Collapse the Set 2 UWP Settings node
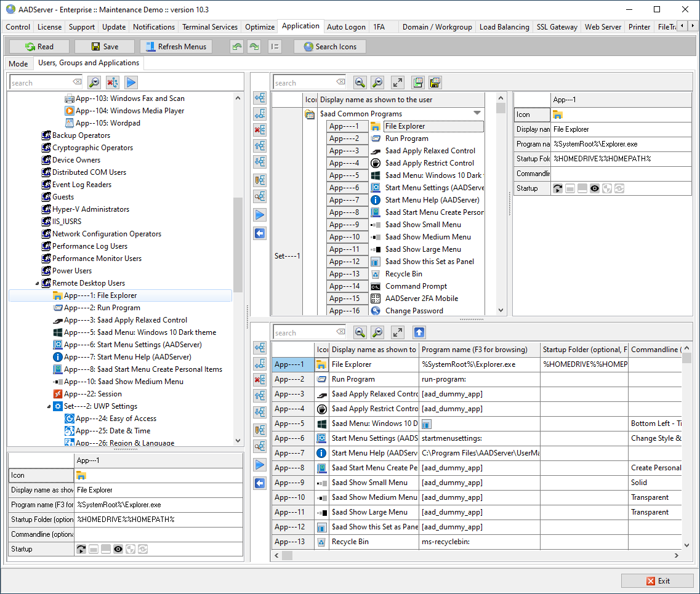 pyautogui.click(x=49, y=406)
